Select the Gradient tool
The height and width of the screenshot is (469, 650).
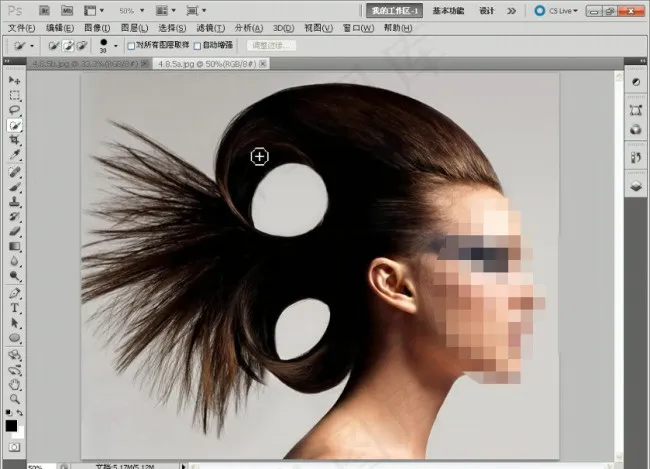point(15,246)
